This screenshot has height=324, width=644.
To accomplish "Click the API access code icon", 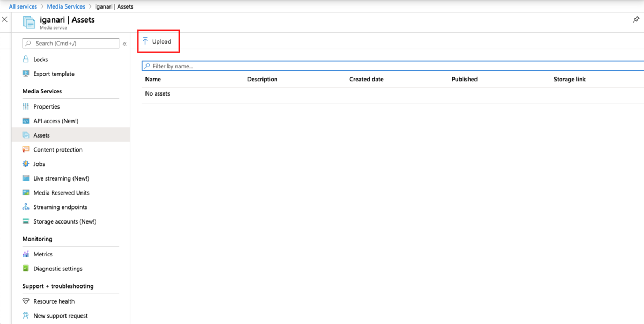I will click(x=26, y=121).
